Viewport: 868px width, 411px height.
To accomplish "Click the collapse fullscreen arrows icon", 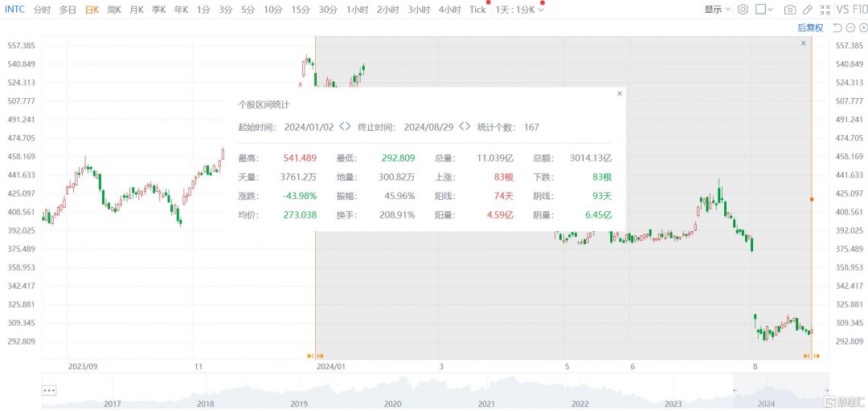I will point(825,10).
